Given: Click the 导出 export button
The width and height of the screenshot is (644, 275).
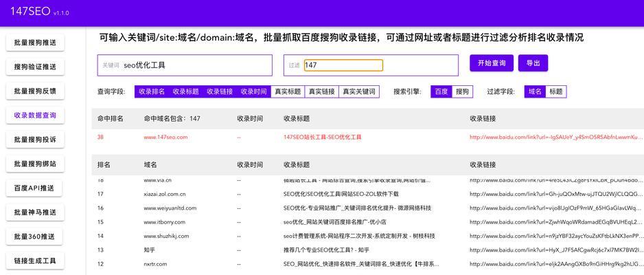Looking at the screenshot, I should coord(533,63).
